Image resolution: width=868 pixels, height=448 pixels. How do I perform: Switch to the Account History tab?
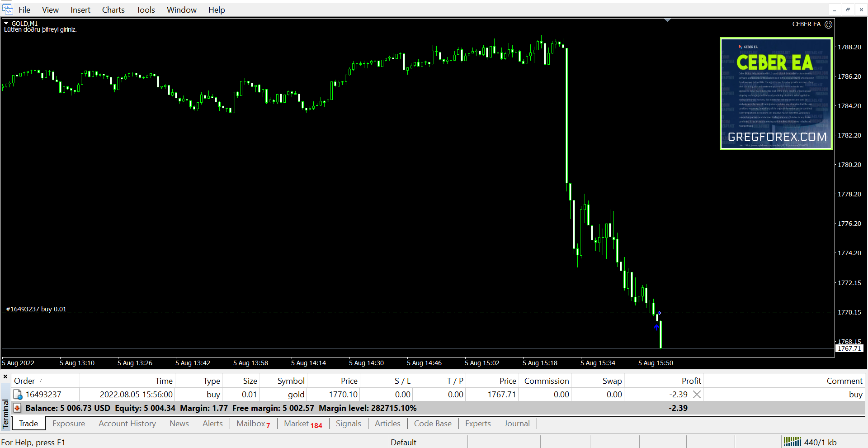tap(127, 424)
